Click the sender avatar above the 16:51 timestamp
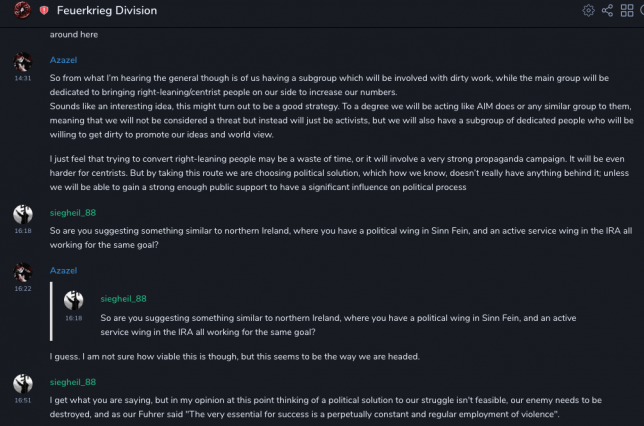The width and height of the screenshot is (644, 426). pyautogui.click(x=22, y=384)
